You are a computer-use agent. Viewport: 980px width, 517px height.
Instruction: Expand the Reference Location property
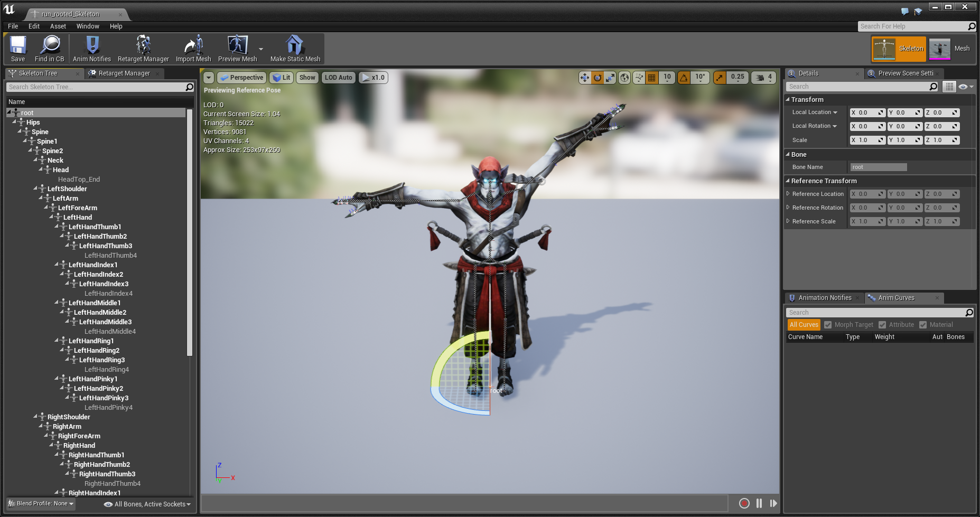pos(788,194)
